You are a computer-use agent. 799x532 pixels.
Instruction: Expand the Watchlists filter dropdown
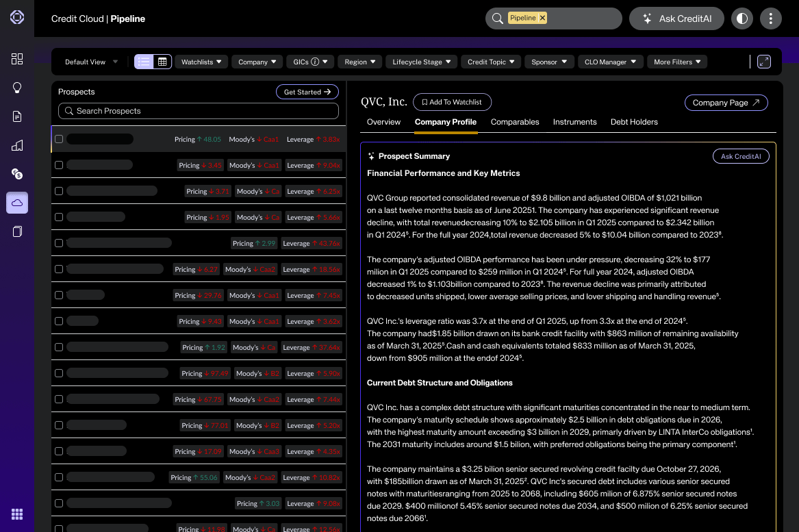pyautogui.click(x=201, y=62)
